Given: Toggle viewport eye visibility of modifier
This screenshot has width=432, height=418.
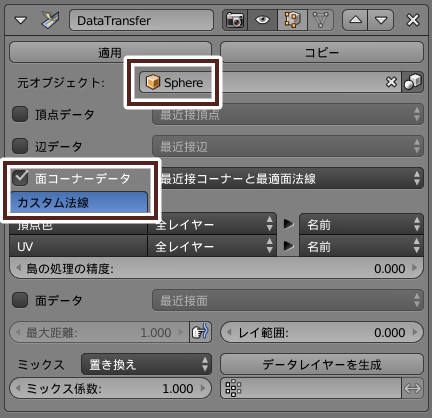Looking at the screenshot, I should tap(262, 20).
